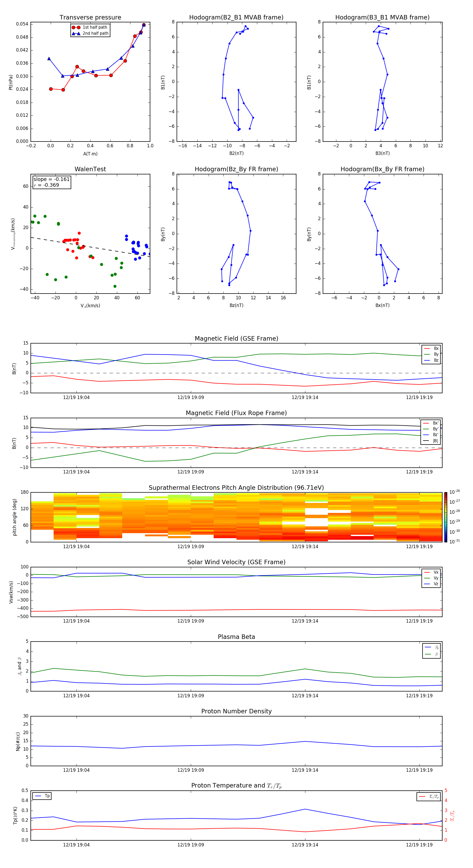Click the "Bz(nT)" x-axis label
Image resolution: width=473 pixels, height=868 pixels.
coord(236,305)
